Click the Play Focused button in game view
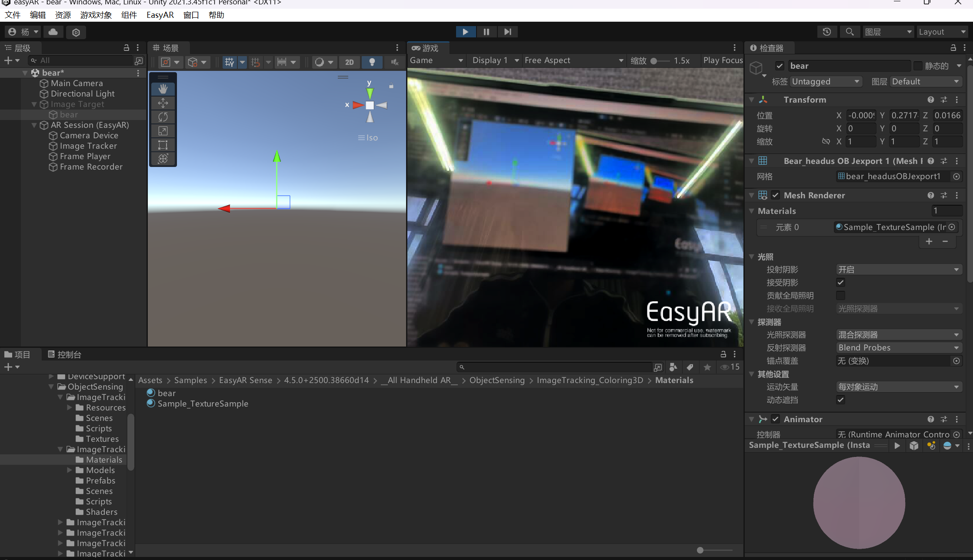This screenshot has height=560, width=973. (x=723, y=60)
